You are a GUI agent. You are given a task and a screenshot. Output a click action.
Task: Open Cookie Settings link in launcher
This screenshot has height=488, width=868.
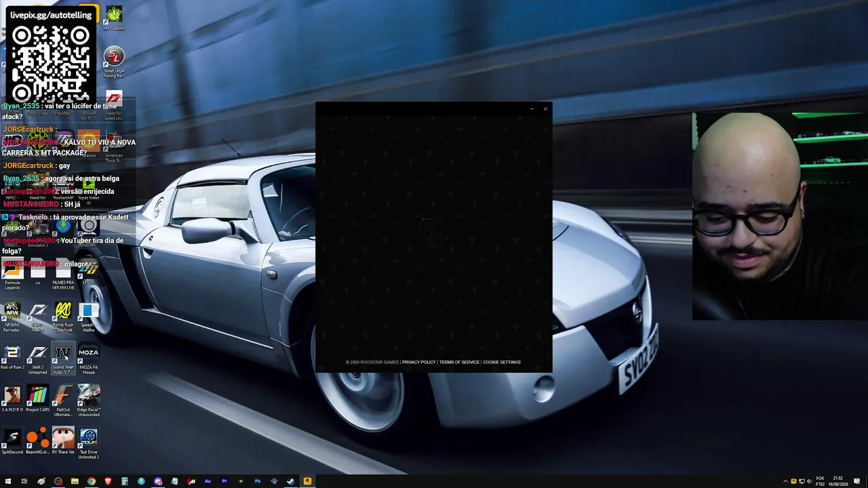click(x=502, y=362)
